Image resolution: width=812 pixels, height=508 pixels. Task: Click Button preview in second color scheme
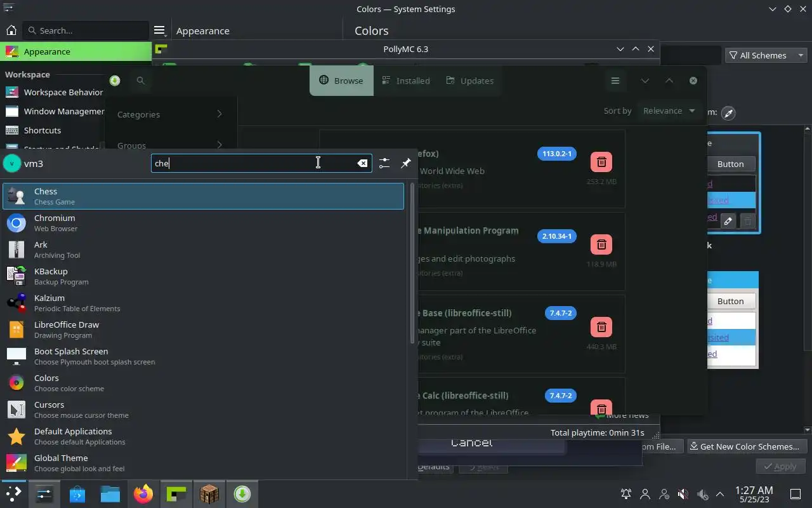(730, 301)
